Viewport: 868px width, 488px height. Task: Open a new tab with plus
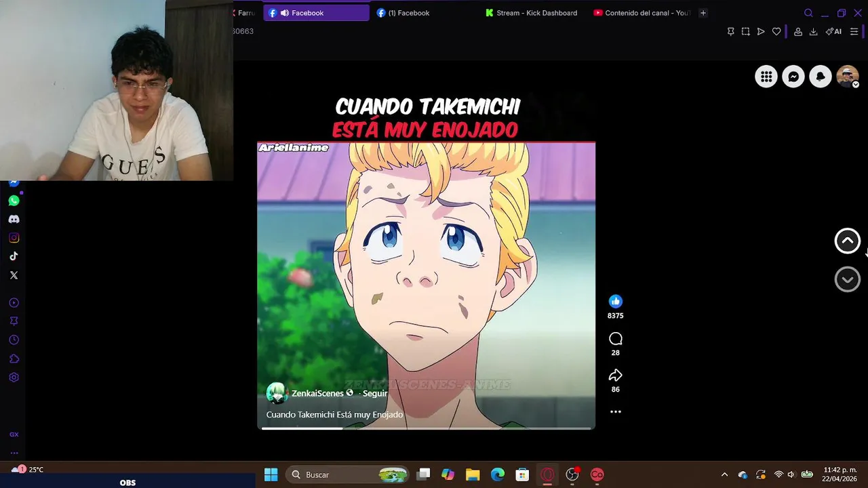click(x=703, y=13)
